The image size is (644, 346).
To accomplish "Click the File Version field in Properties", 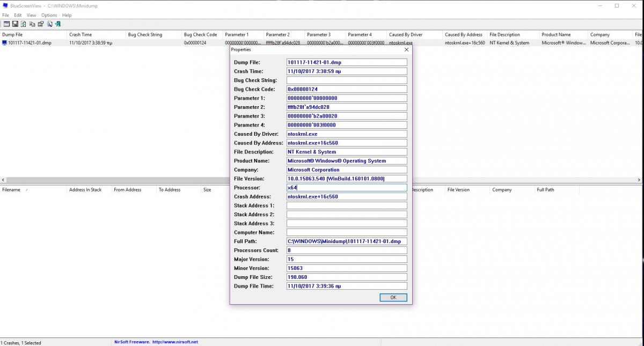I will [347, 179].
